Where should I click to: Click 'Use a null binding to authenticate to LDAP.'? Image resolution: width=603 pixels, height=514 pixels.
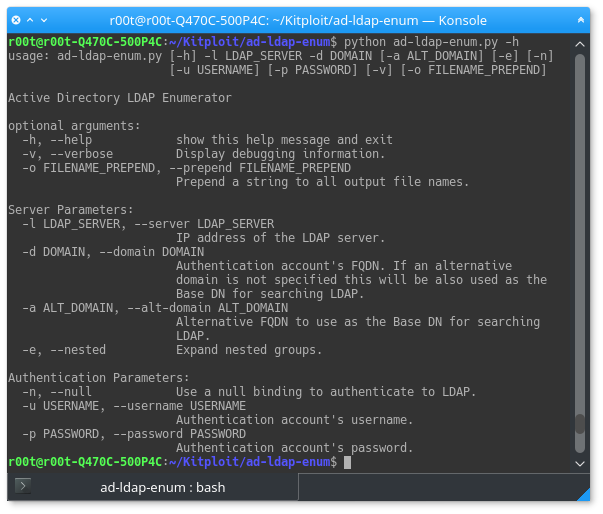pos(326,392)
